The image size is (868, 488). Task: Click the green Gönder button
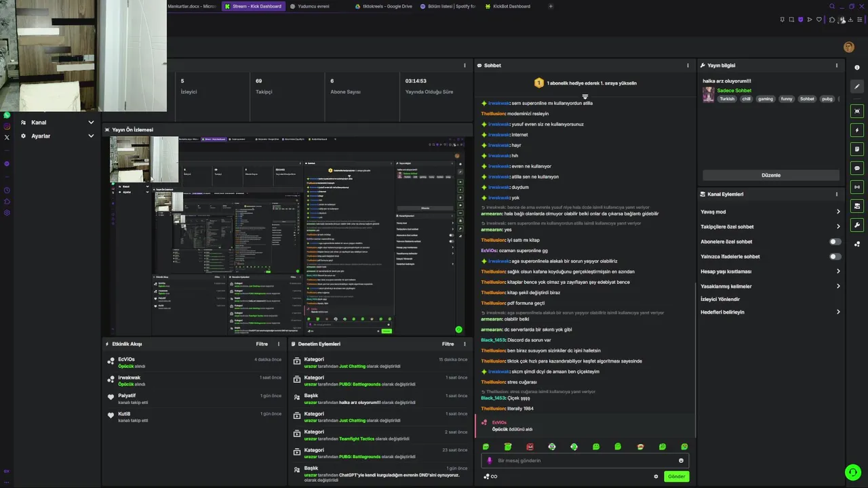point(676,476)
